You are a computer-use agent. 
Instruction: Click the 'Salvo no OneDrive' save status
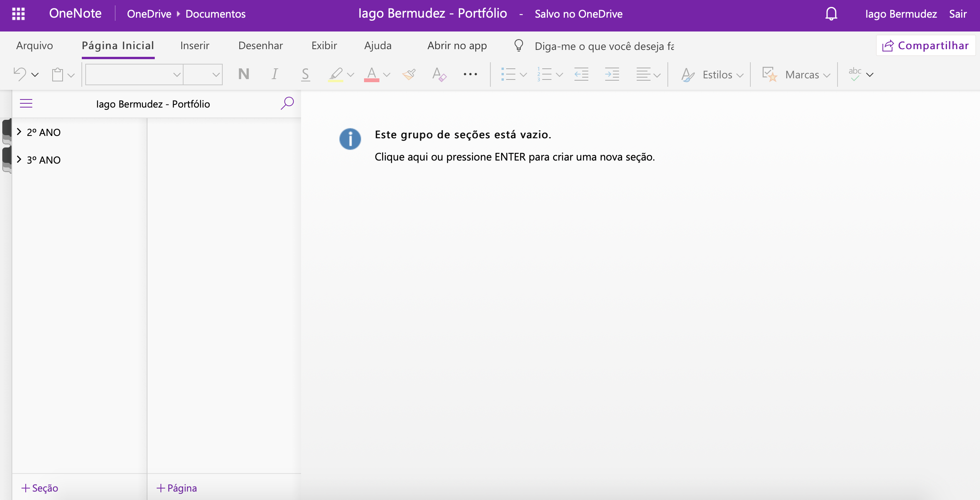[578, 14]
